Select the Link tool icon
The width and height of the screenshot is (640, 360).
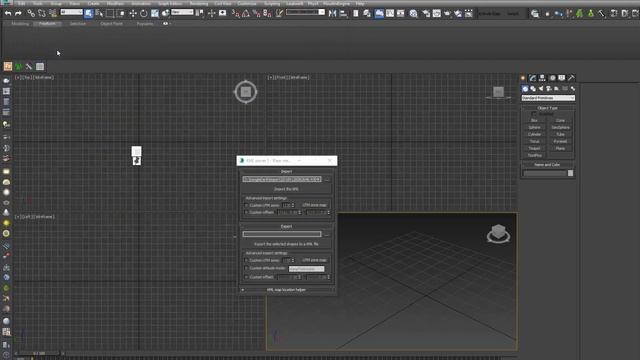coord(31,13)
